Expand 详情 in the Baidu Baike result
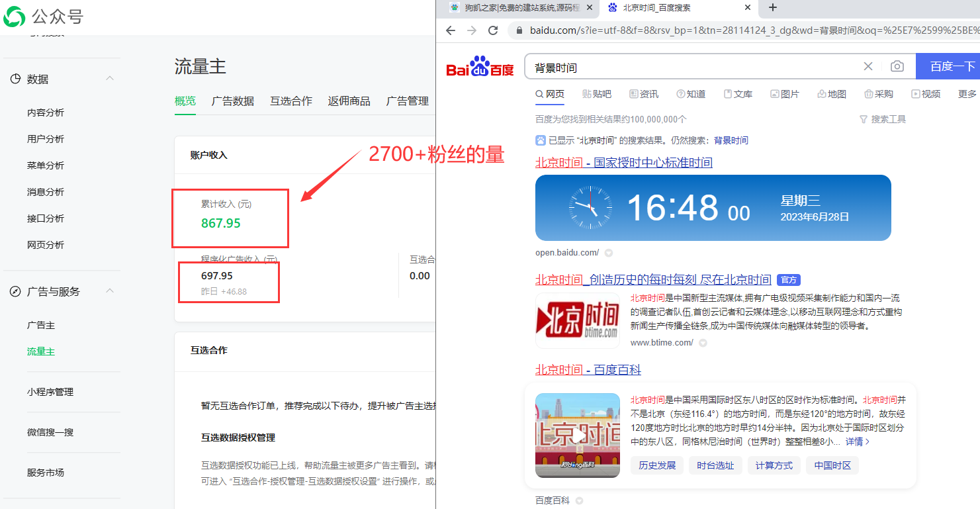Image resolution: width=980 pixels, height=509 pixels. tap(858, 441)
